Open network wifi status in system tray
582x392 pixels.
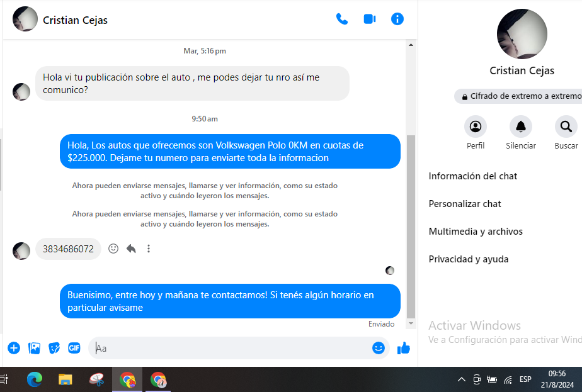508,380
